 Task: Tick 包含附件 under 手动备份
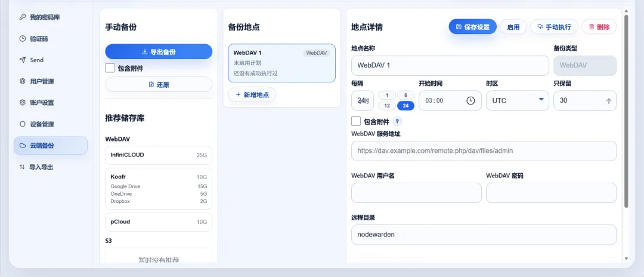tap(110, 68)
